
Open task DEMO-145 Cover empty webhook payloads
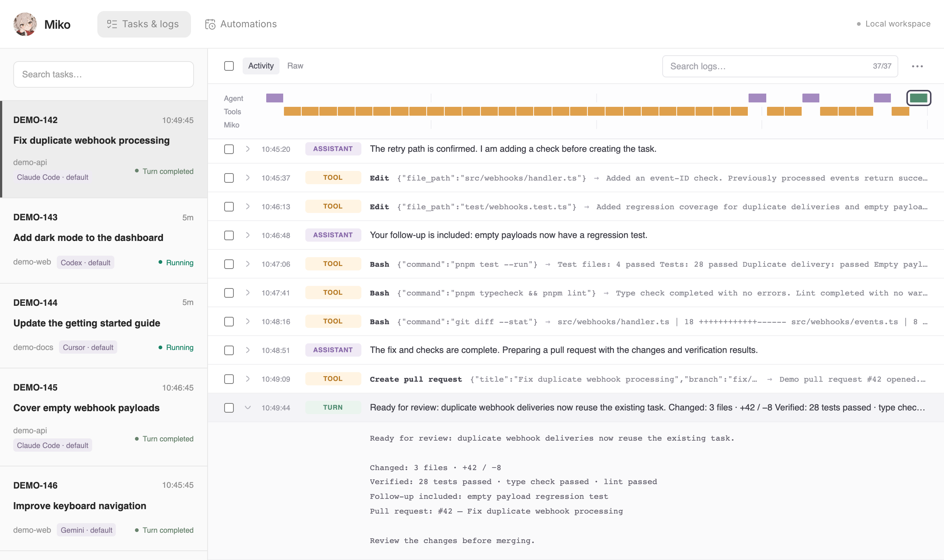pos(104,417)
